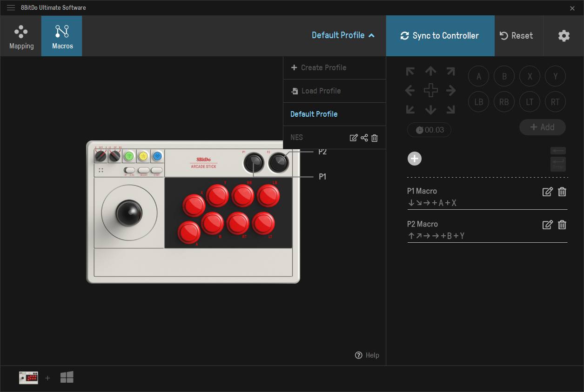Delete the P1 Macro
The height and width of the screenshot is (392, 584).
pyautogui.click(x=562, y=192)
